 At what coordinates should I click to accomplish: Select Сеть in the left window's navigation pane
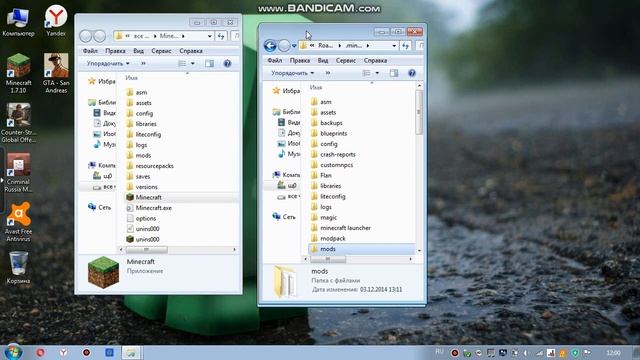[100, 207]
